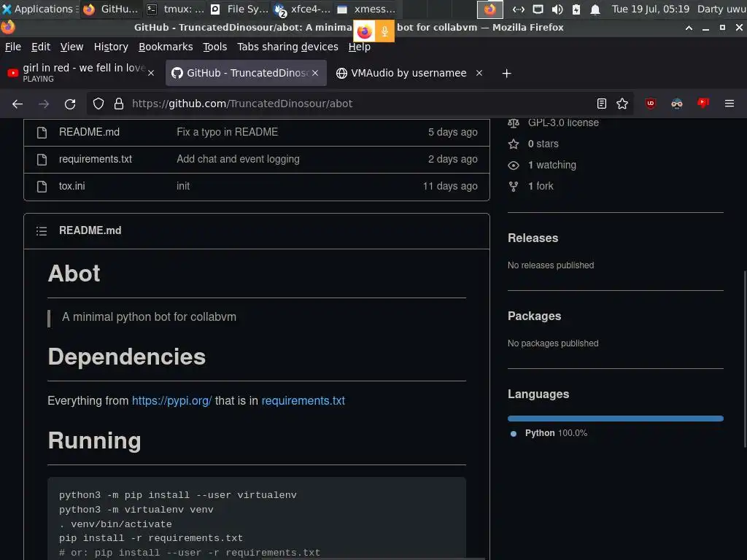Open the Applications menu in the panel
The image size is (747, 560).
point(39,9)
